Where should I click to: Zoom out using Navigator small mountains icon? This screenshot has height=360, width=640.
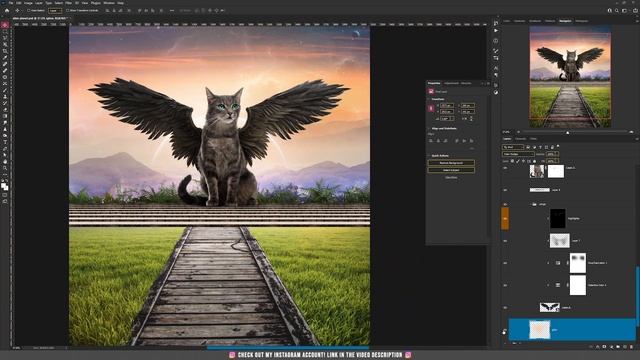point(518,132)
